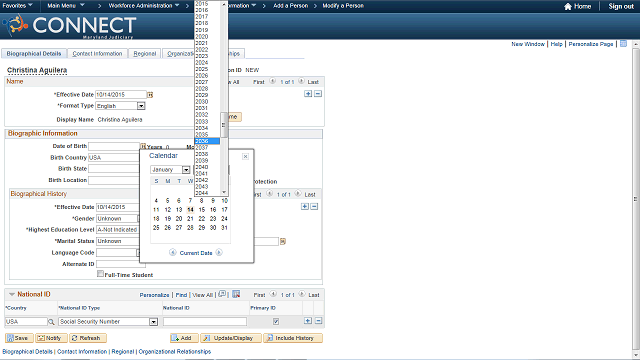This screenshot has height=360, width=640.
Task: Click Home icon in top bar
Action: (x=568, y=6)
